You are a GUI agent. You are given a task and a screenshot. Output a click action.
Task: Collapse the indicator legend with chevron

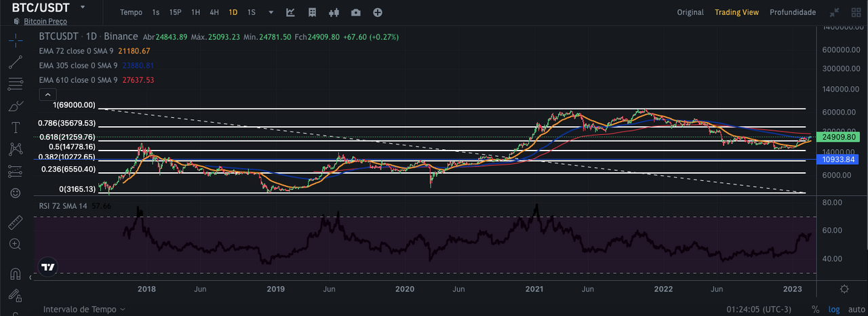[x=47, y=94]
